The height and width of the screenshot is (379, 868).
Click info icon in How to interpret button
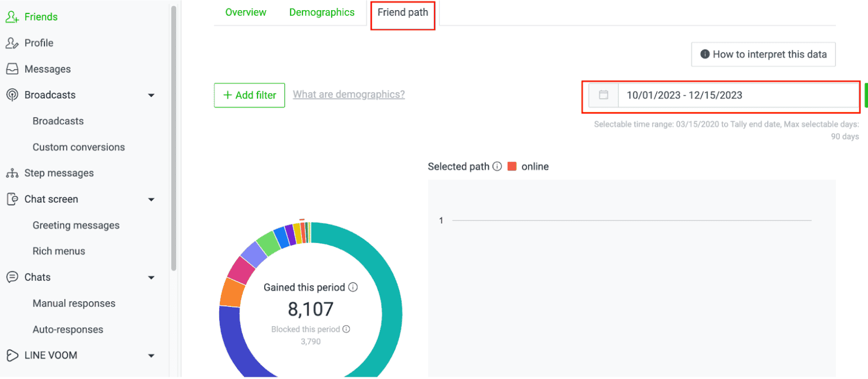click(x=705, y=55)
